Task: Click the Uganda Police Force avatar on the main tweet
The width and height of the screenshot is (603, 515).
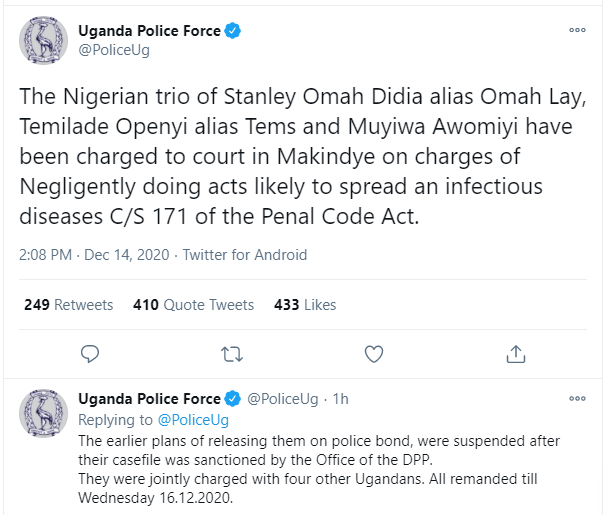Action: [x=43, y=41]
